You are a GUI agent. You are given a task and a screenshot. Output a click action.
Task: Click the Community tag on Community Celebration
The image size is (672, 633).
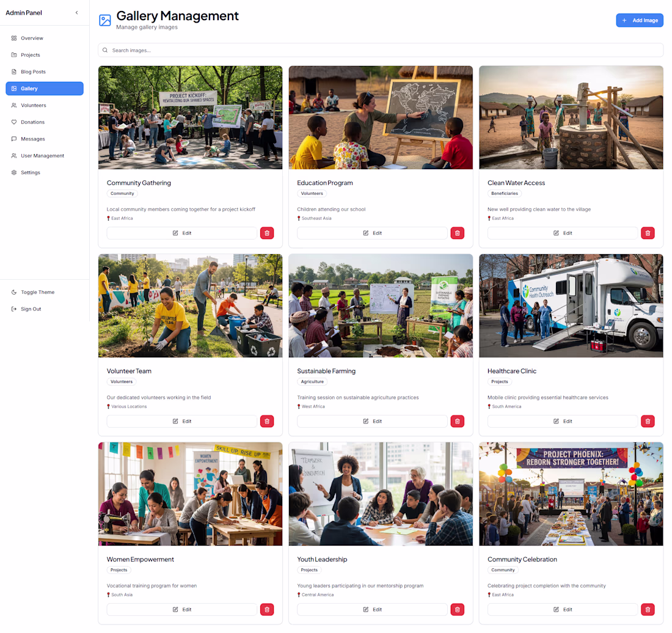coord(503,570)
